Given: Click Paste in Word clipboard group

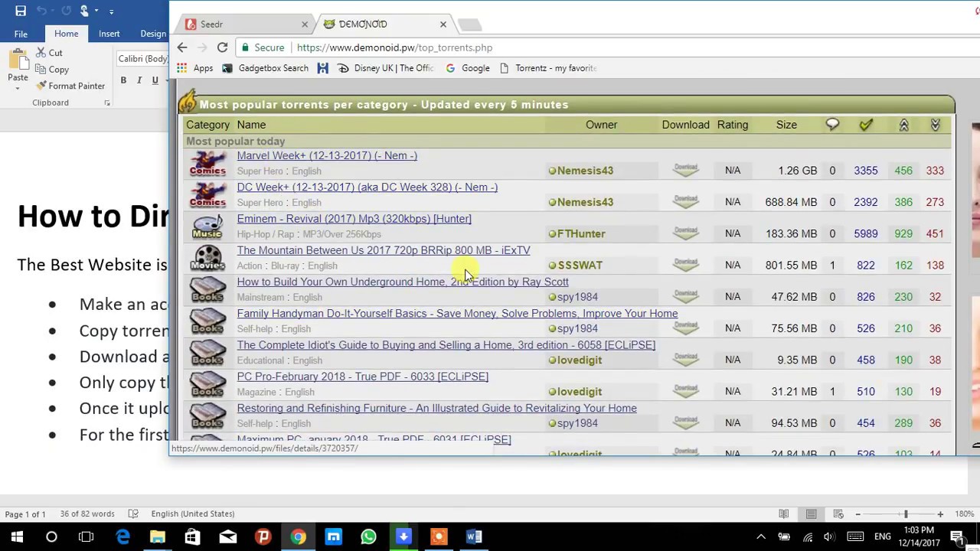Looking at the screenshot, I should pyautogui.click(x=18, y=67).
